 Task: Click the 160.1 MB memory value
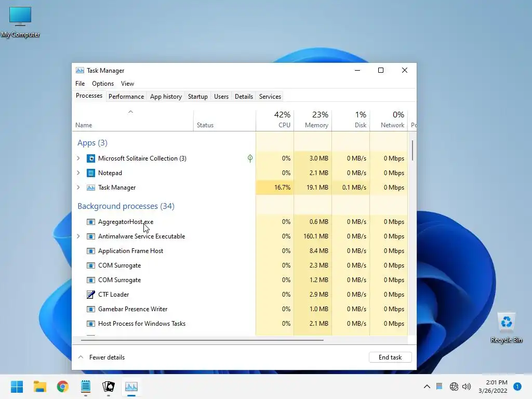click(315, 236)
